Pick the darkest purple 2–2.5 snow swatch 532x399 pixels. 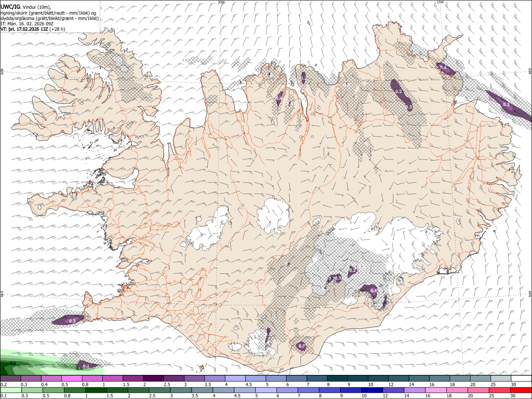[x=153, y=378]
